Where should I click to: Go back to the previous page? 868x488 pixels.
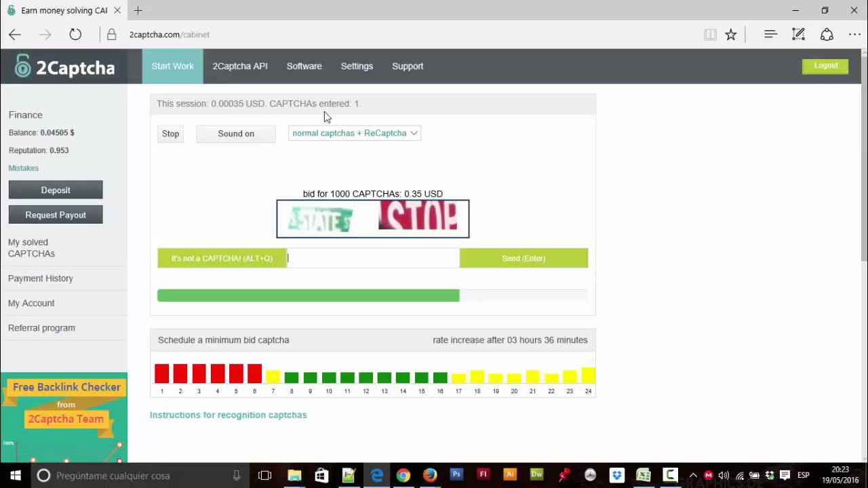(15, 35)
